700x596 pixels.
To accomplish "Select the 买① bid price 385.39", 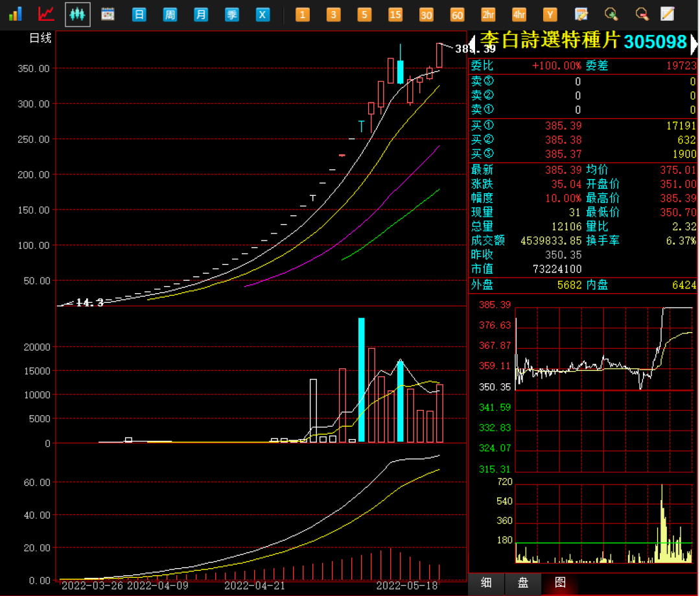I will tap(563, 126).
